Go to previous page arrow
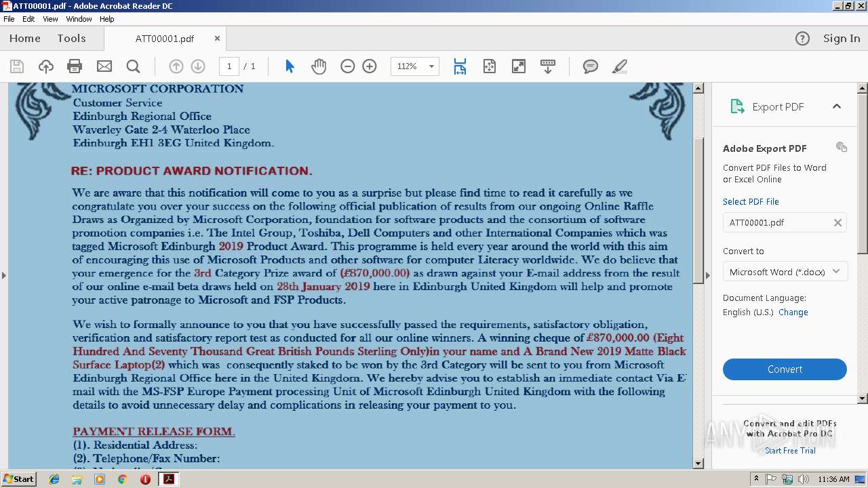 (x=176, y=66)
